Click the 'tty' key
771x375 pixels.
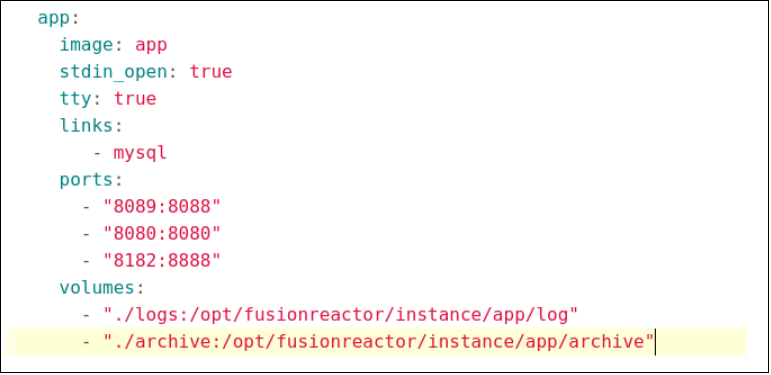click(x=76, y=99)
